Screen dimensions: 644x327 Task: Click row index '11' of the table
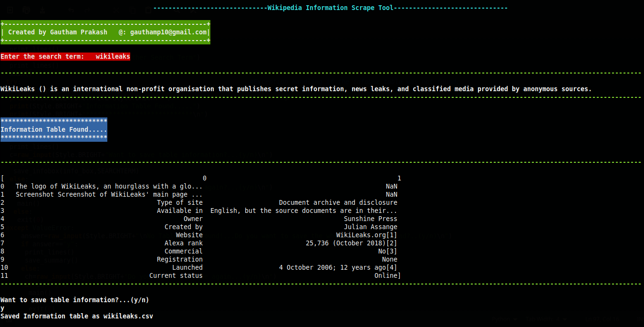coord(4,275)
